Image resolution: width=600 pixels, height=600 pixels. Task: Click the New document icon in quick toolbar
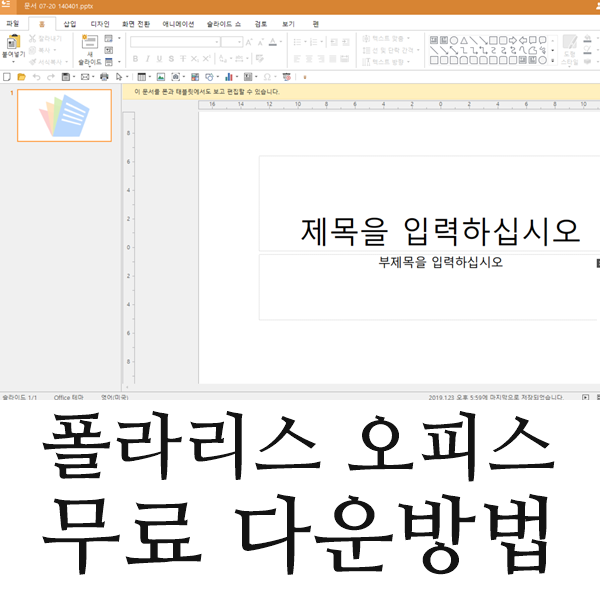[7, 77]
